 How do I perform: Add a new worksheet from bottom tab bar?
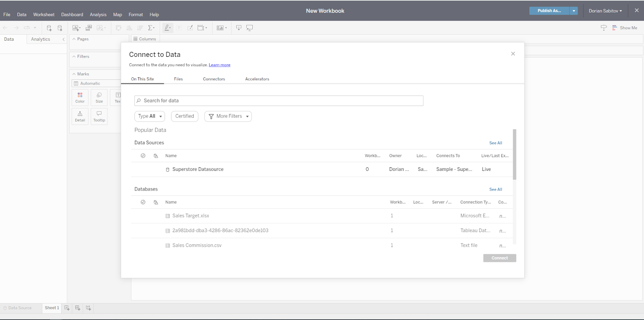coord(67,308)
